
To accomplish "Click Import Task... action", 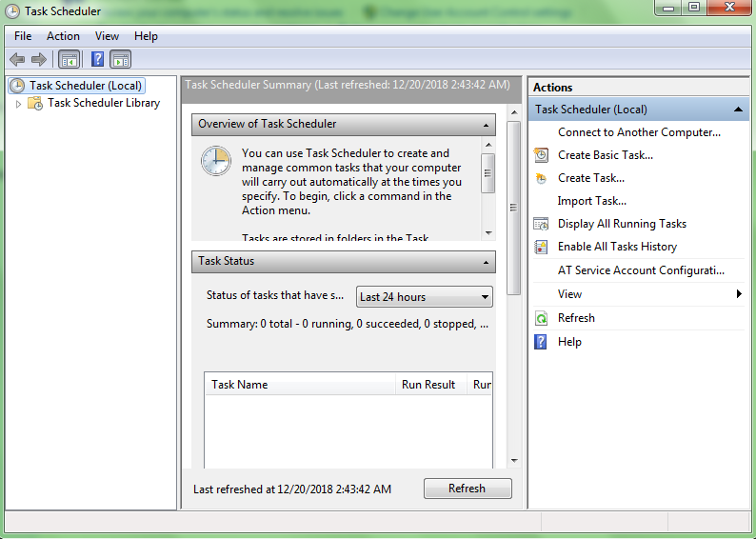I will click(591, 201).
